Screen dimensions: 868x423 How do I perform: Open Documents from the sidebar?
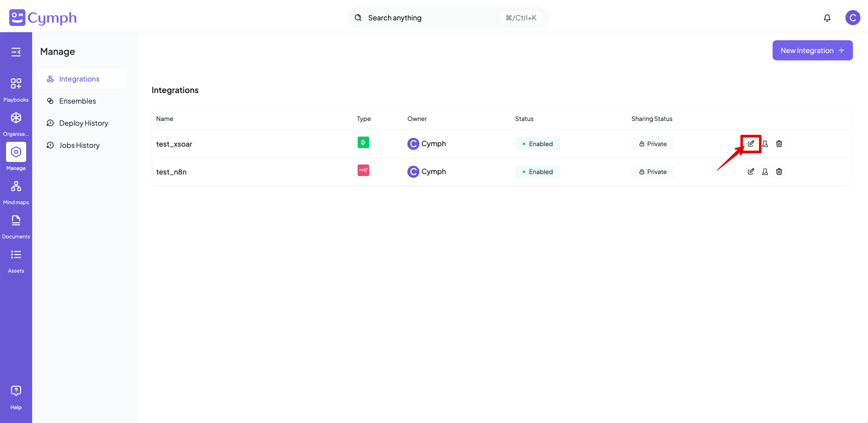[16, 220]
